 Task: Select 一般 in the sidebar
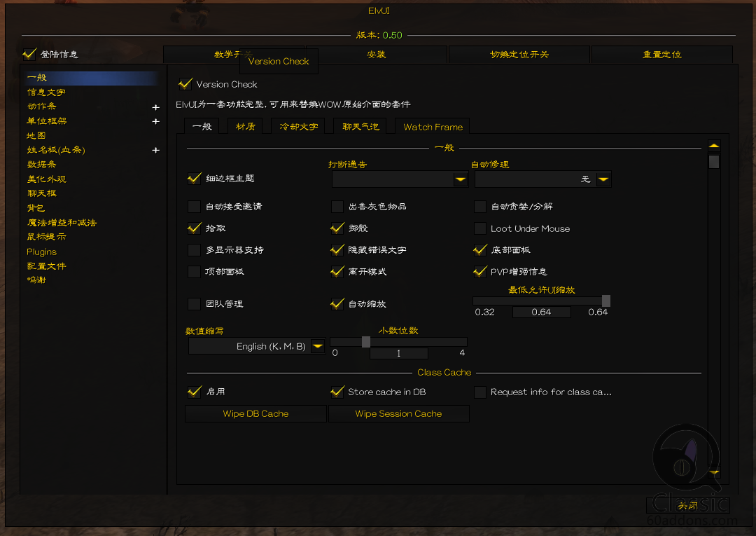(x=92, y=78)
